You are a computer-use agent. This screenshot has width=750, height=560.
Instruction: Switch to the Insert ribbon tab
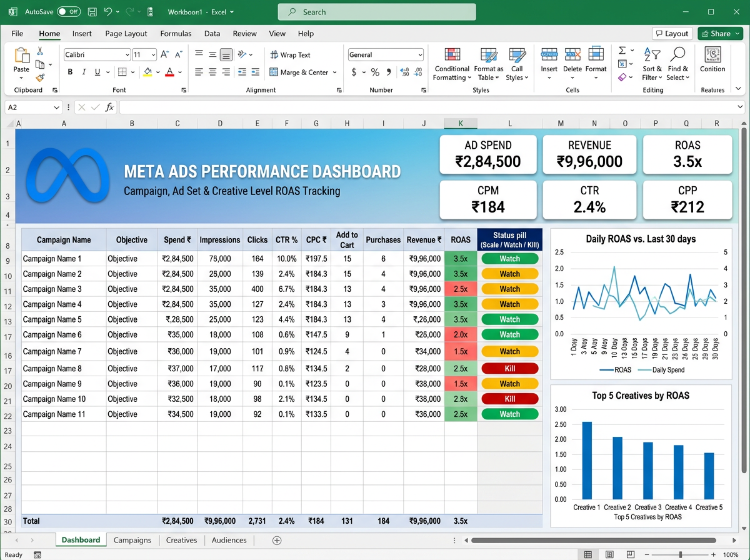click(82, 34)
